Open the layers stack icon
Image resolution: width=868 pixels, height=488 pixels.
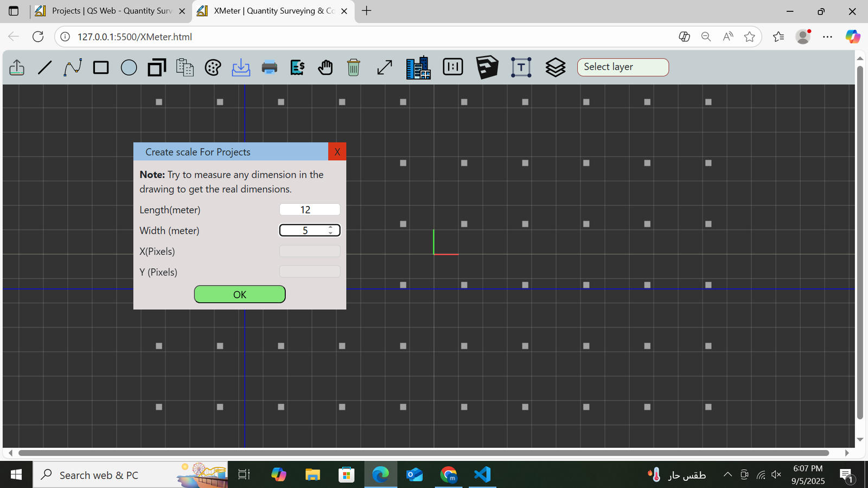555,67
